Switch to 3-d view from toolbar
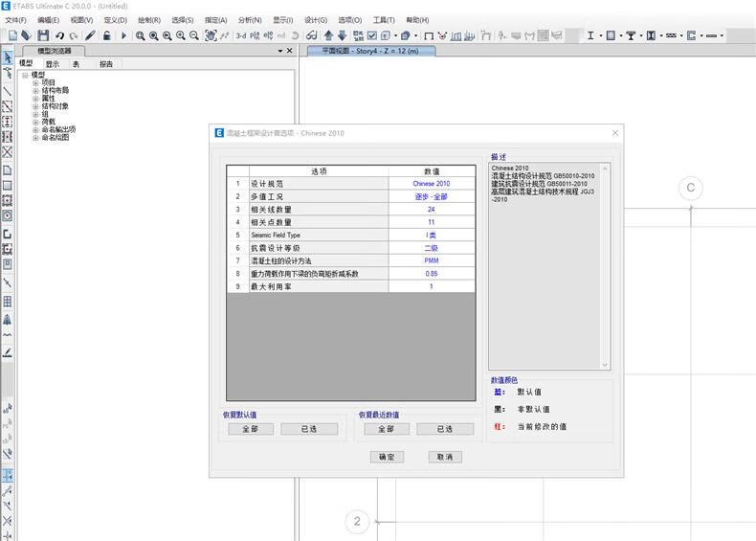756x541 pixels. pyautogui.click(x=240, y=35)
